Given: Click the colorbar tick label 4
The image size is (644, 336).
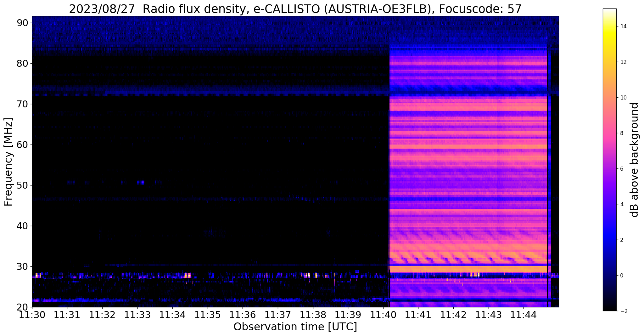Looking at the screenshot, I should coord(621,204).
